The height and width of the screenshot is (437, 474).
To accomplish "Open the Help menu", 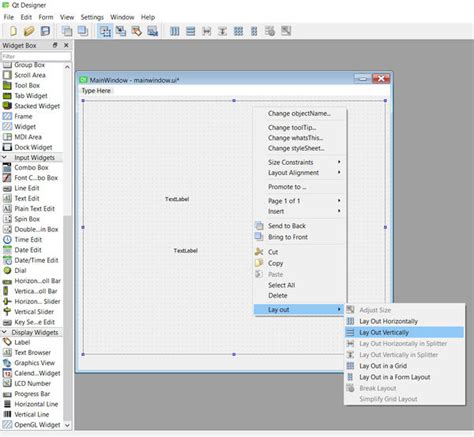I will pyautogui.click(x=148, y=17).
